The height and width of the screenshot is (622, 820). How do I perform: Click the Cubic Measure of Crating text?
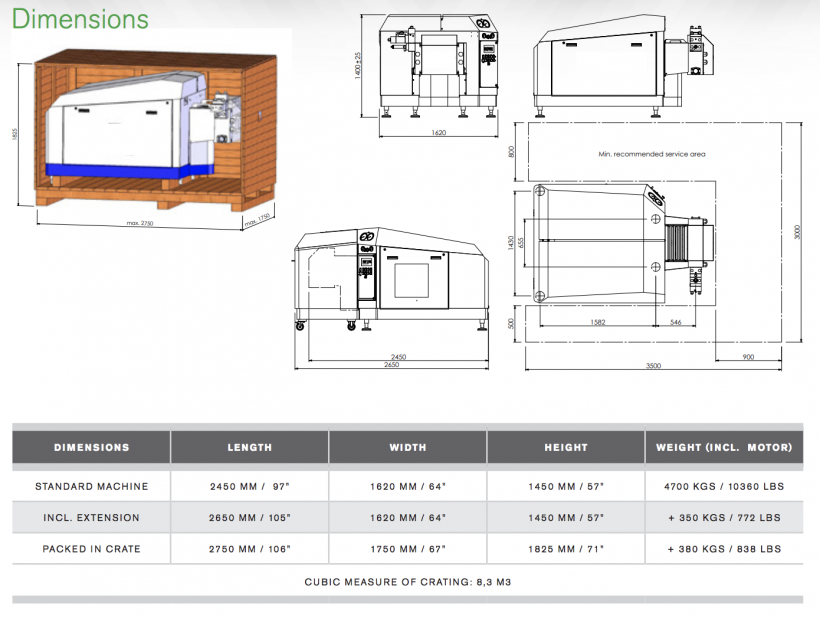(407, 581)
